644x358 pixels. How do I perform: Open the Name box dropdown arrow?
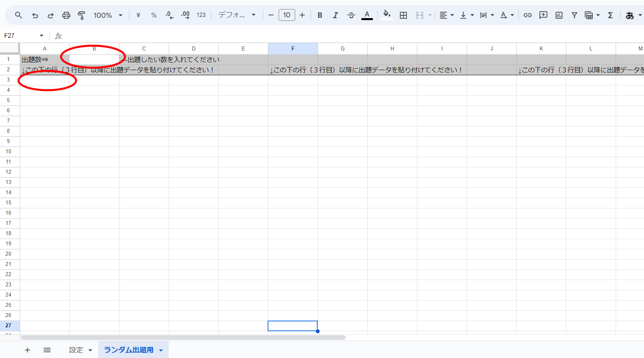point(41,35)
